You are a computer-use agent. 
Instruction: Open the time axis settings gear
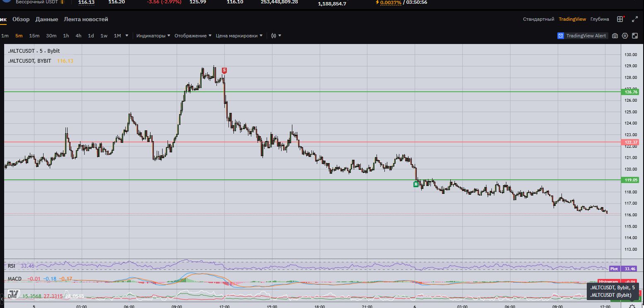click(x=632, y=307)
